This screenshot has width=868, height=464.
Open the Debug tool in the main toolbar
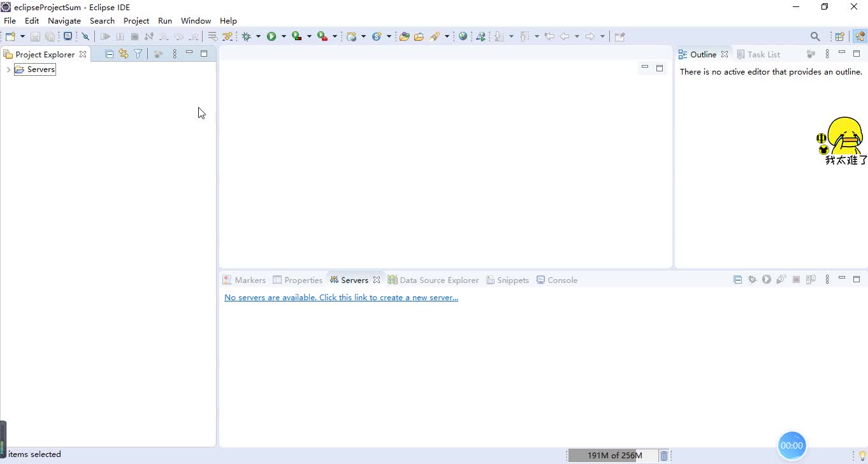(x=247, y=36)
